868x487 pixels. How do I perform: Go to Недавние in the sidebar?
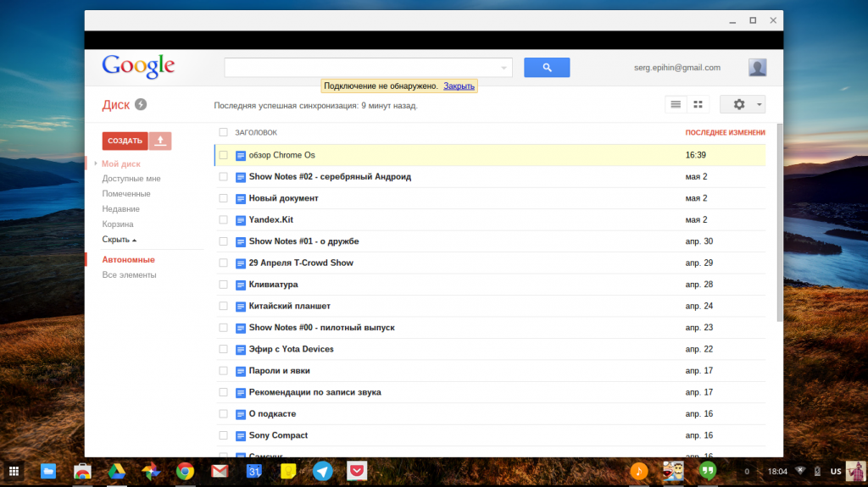click(120, 209)
